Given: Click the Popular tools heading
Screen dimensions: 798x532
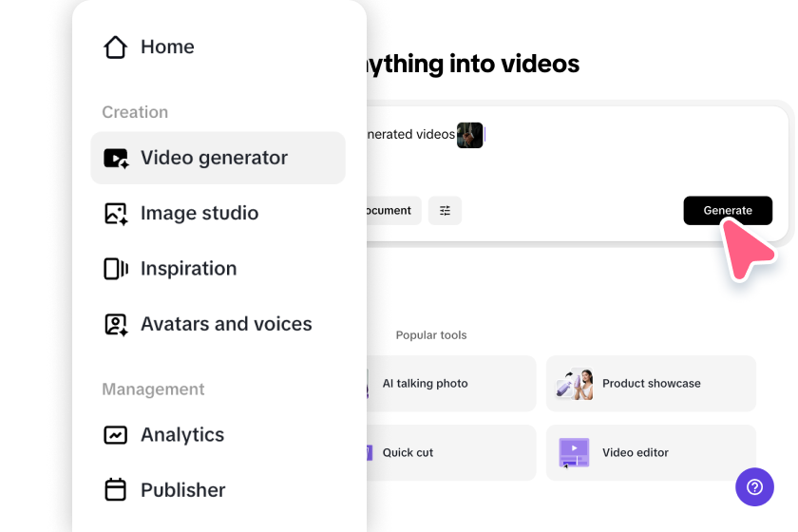Looking at the screenshot, I should tap(431, 335).
